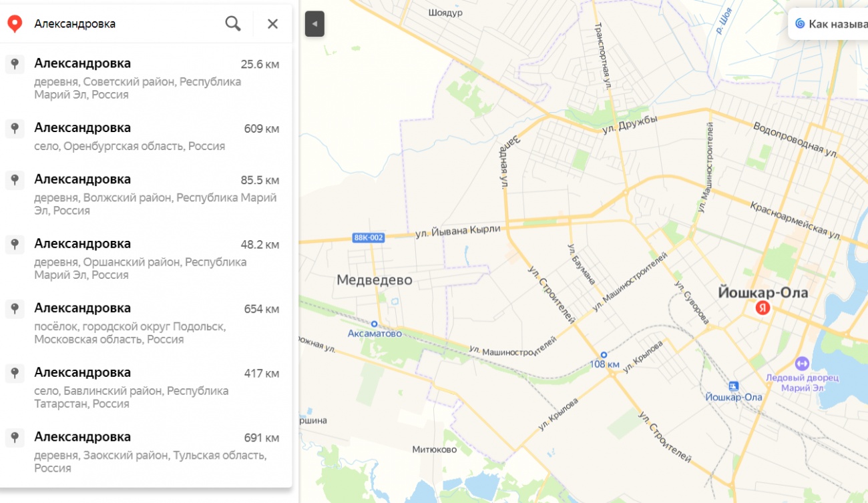Collapse the search results side panel
The width and height of the screenshot is (868, 503).
(x=314, y=24)
